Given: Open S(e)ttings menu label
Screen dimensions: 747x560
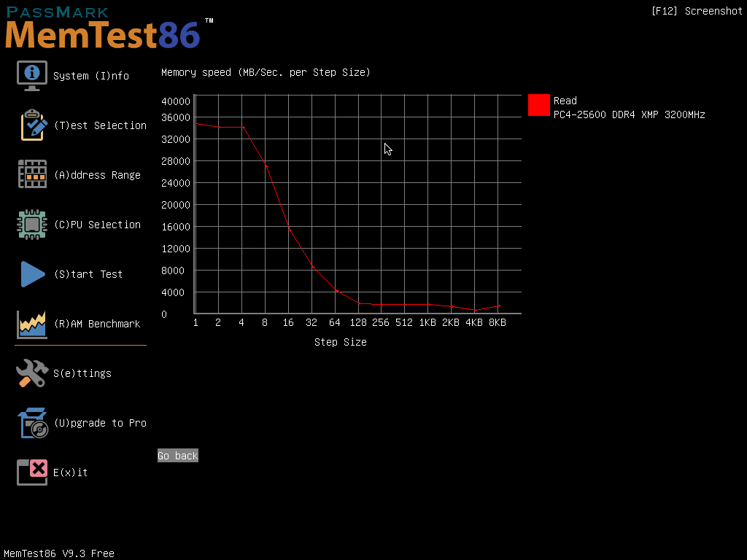Looking at the screenshot, I should point(82,373).
